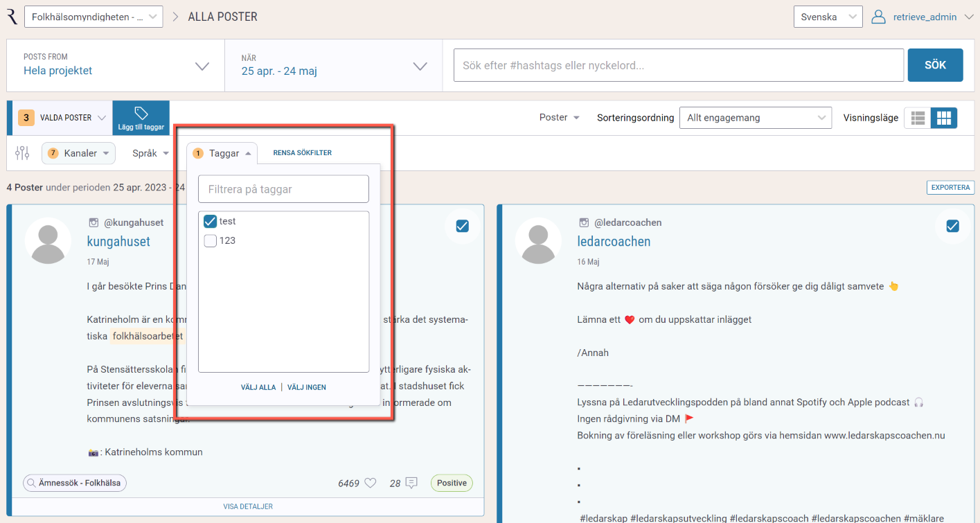Click the Filtrera på taggar input
Viewport: 980px width, 523px height.
pyautogui.click(x=283, y=189)
